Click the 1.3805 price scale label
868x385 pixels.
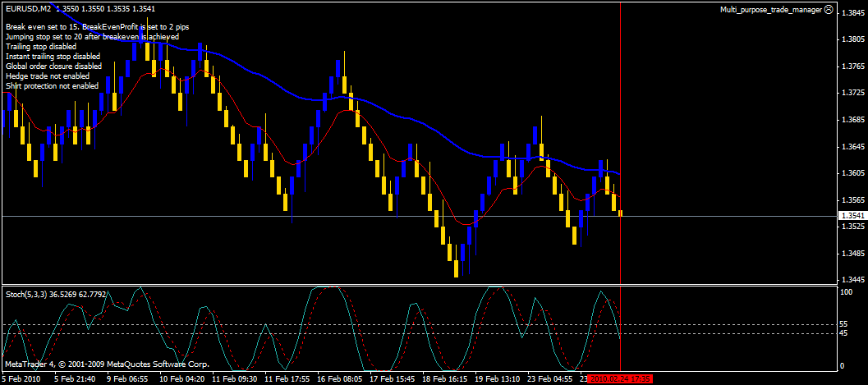coord(852,40)
